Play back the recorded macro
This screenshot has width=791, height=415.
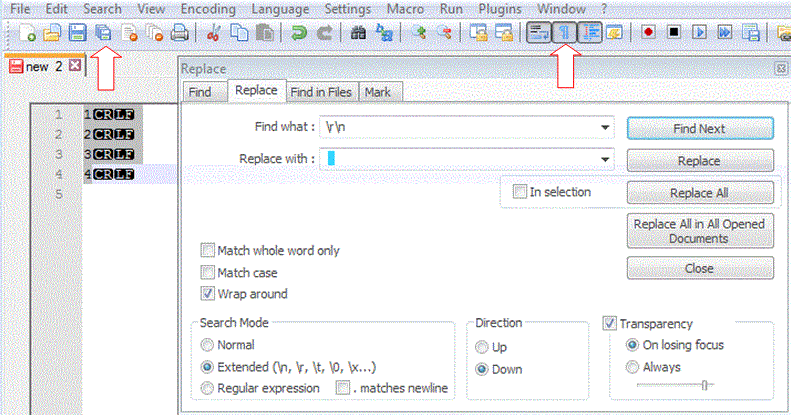click(x=699, y=33)
